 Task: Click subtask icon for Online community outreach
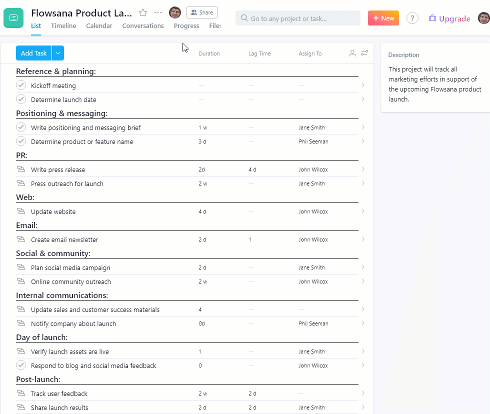21,281
